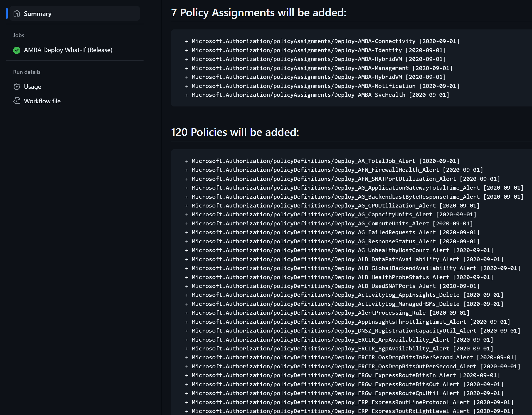Click heading 7 Policy Assignments will be added
The image size is (532, 415).
point(259,13)
